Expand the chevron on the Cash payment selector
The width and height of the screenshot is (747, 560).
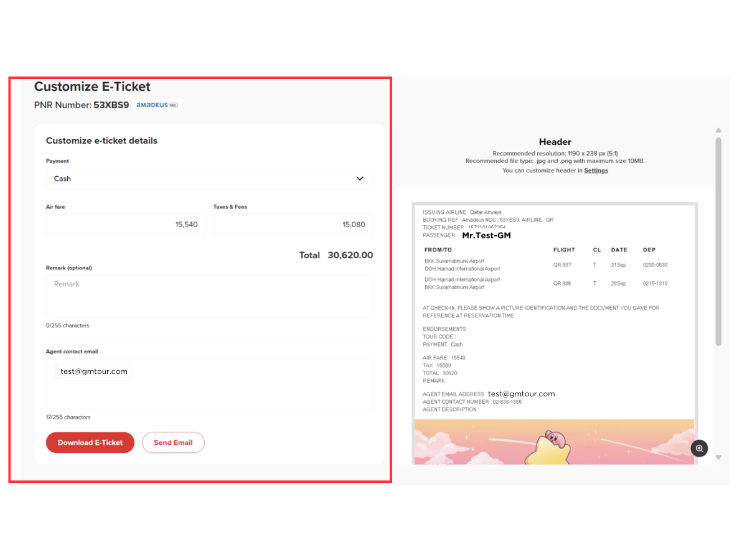pyautogui.click(x=360, y=179)
